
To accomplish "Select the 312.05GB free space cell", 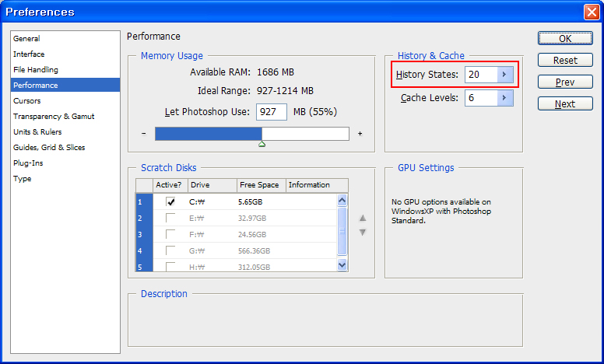I will point(255,267).
